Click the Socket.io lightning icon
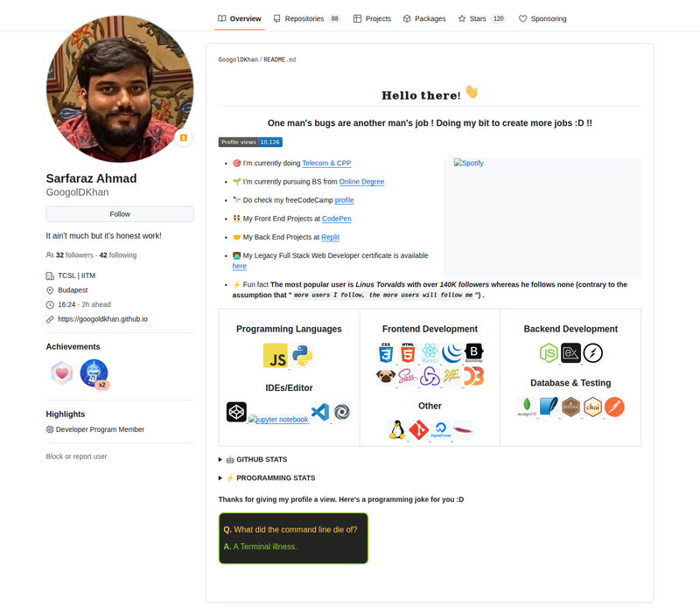Image resolution: width=700 pixels, height=613 pixels. (593, 353)
